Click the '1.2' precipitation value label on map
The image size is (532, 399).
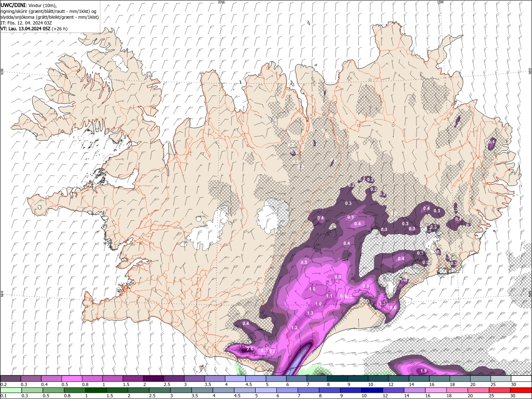click(295, 328)
